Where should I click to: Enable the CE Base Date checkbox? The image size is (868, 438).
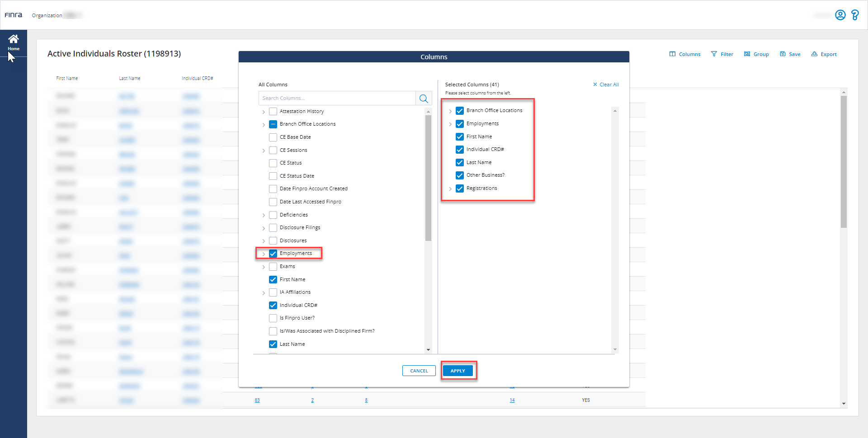[x=273, y=137]
